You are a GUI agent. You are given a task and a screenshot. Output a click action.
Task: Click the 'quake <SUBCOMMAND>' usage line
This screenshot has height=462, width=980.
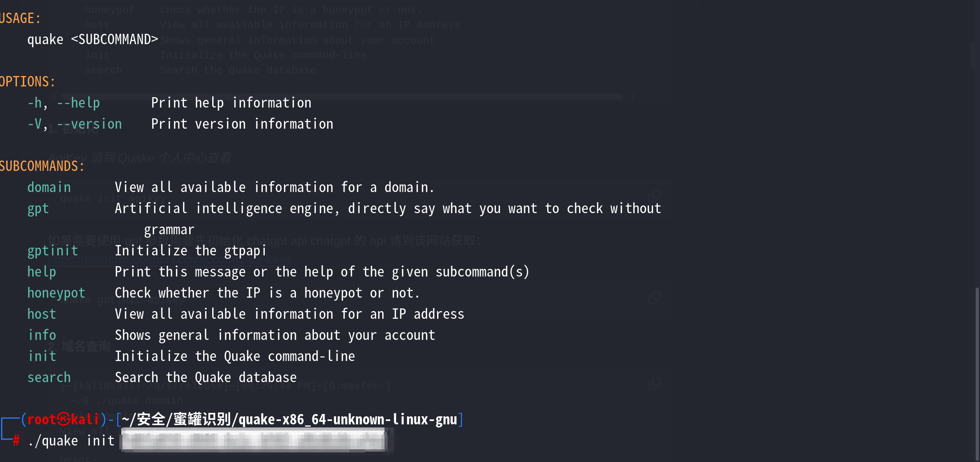pyautogui.click(x=92, y=40)
